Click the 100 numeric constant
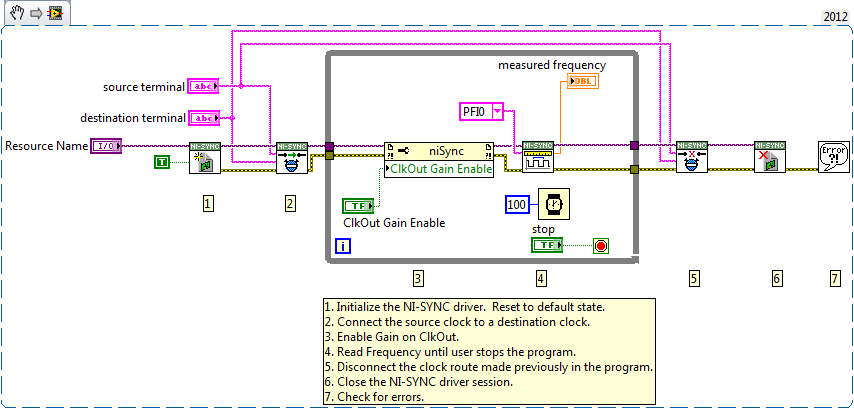The width and height of the screenshot is (854, 409). [517, 205]
